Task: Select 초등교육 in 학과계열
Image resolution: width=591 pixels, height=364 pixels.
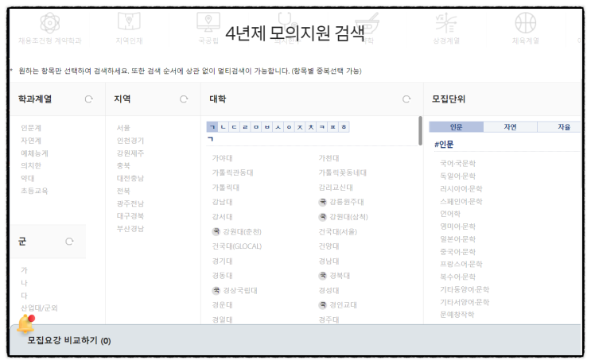Action: (34, 191)
